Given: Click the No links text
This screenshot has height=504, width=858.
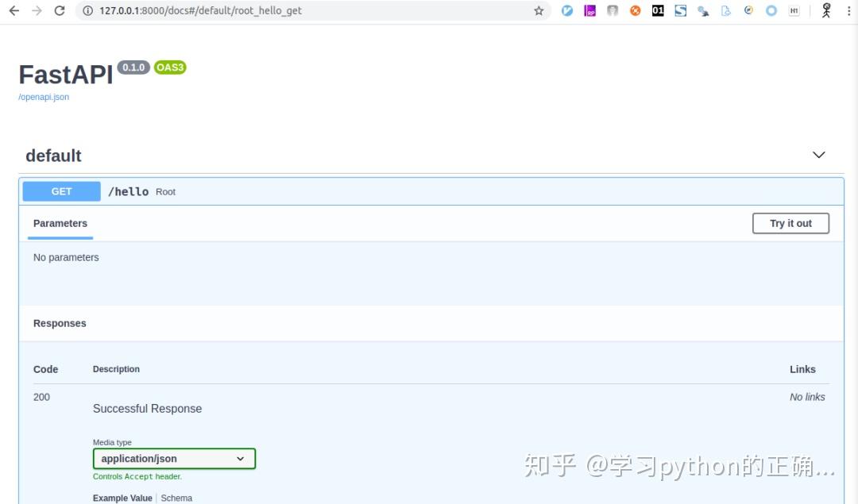Looking at the screenshot, I should pyautogui.click(x=807, y=397).
